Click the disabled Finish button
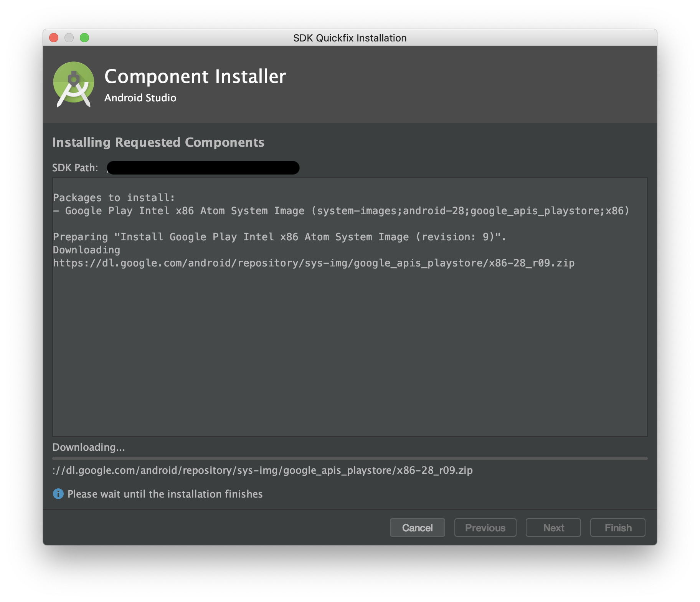Image resolution: width=700 pixels, height=602 pixels. 617,528
